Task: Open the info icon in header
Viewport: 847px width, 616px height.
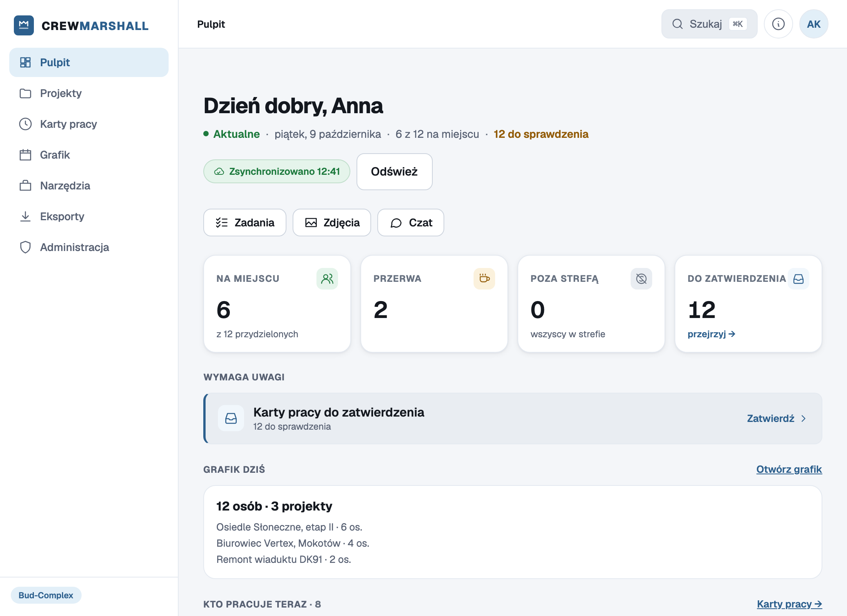Action: coord(778,24)
